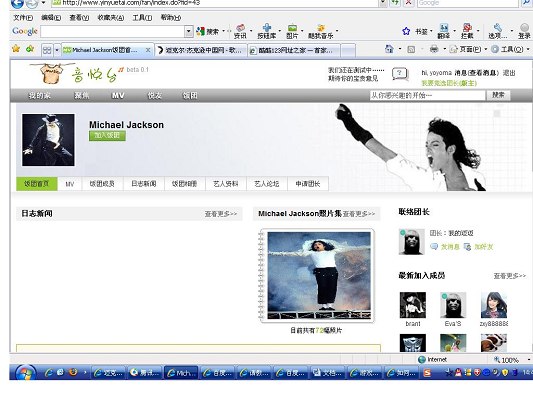The image size is (533, 400).
Task: Open the 资讯 news icon on Google toolbar
Action: 240,31
